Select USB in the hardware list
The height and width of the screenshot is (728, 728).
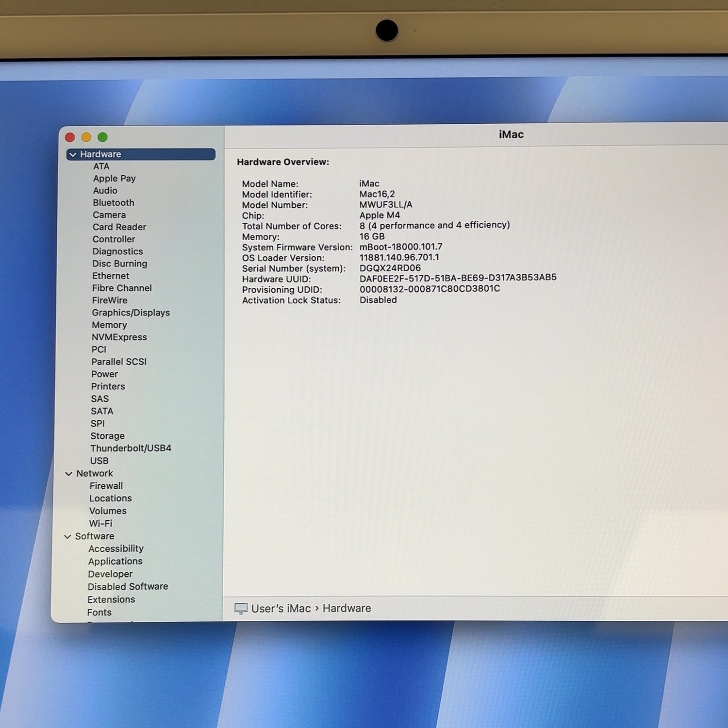point(99,461)
